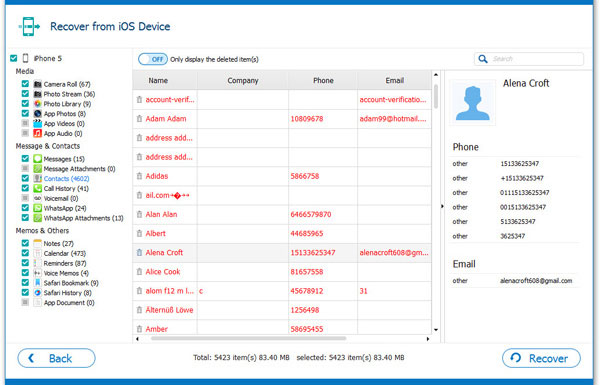Click trash icon beside Alice Cook
Viewport: 600px width, 385px height.
(x=139, y=272)
